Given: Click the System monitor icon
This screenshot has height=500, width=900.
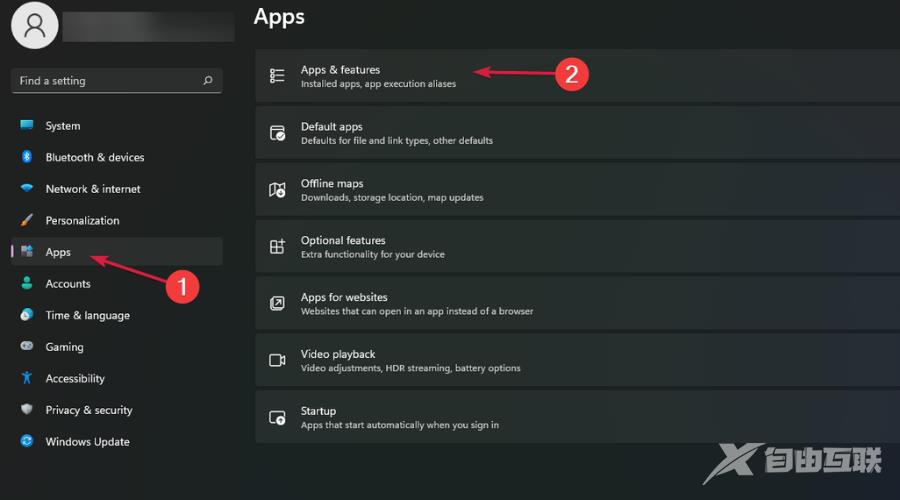Looking at the screenshot, I should click(x=26, y=125).
